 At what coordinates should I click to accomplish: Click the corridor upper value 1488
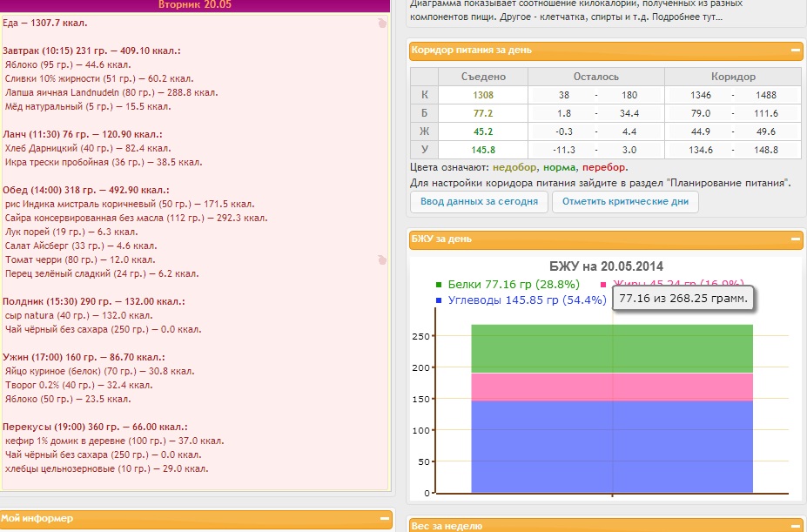coord(766,95)
